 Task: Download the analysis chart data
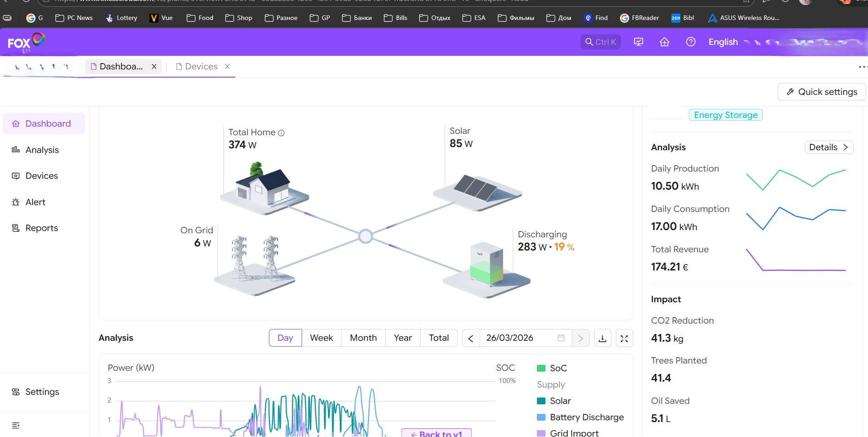[602, 338]
